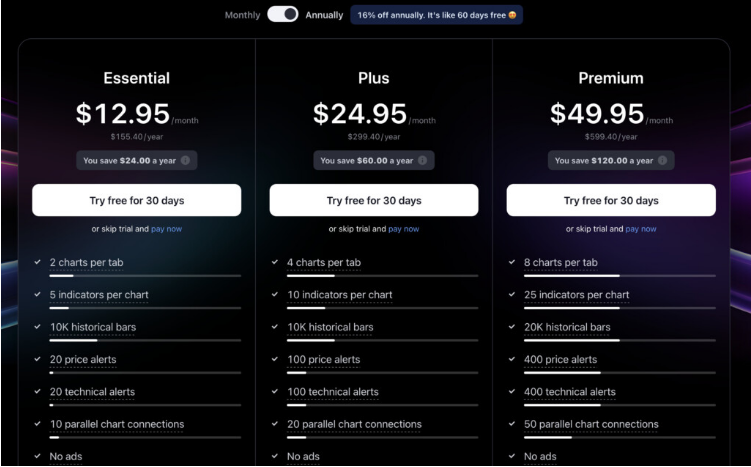
Task: Click the Premium 8 charts per tab progress bar
Action: [x=620, y=276]
